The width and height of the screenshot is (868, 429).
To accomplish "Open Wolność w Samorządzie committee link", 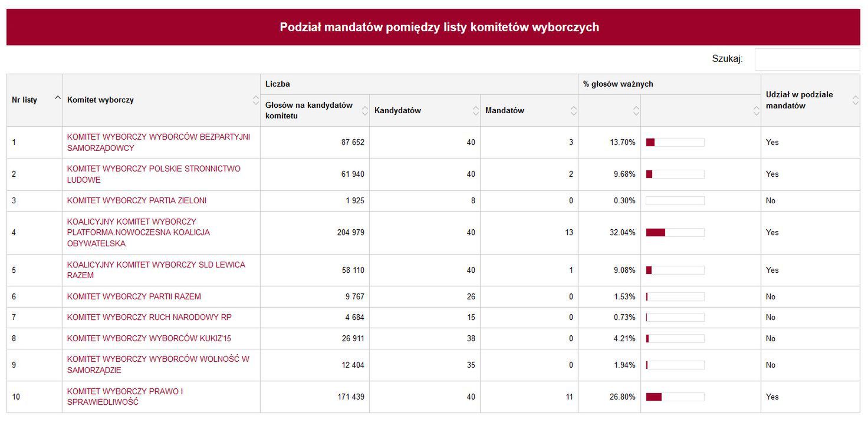I will coord(158,365).
